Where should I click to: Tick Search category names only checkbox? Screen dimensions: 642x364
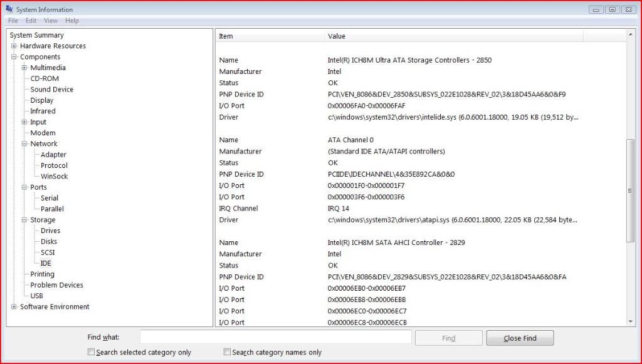click(x=228, y=352)
